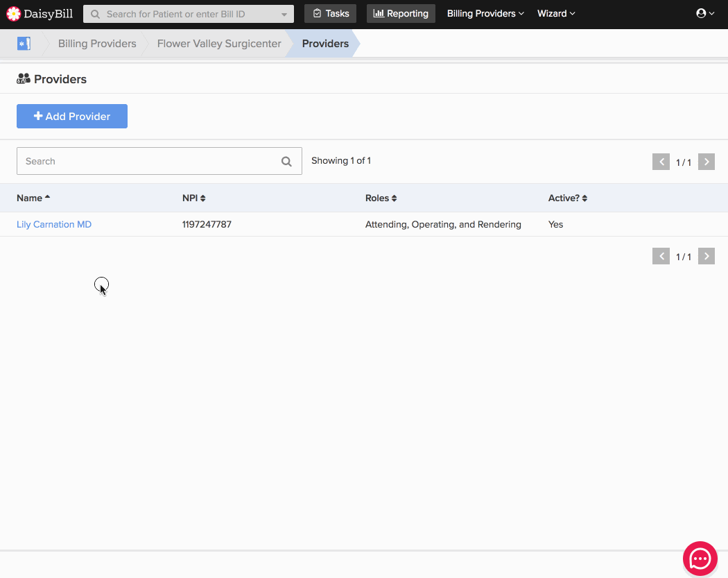728x578 pixels.
Task: Open the patient search dropdown arrow
Action: (x=284, y=15)
